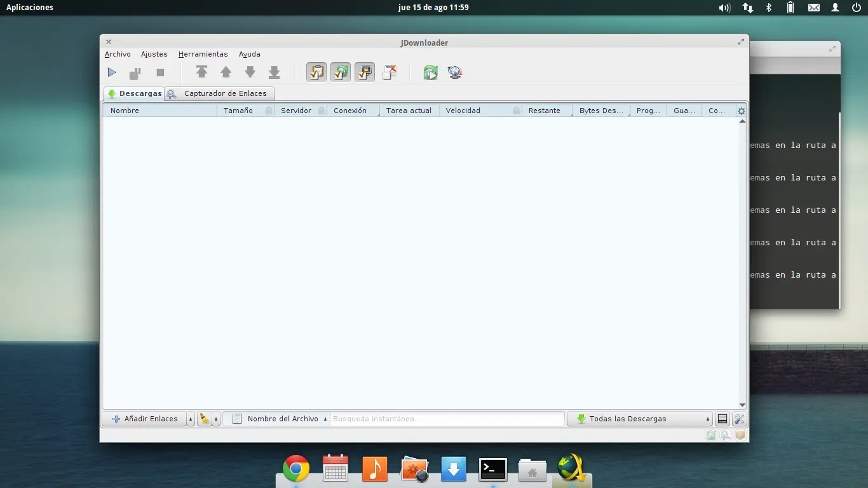The height and width of the screenshot is (488, 868).
Task: Click the Añadir Enlaces button
Action: 144,419
